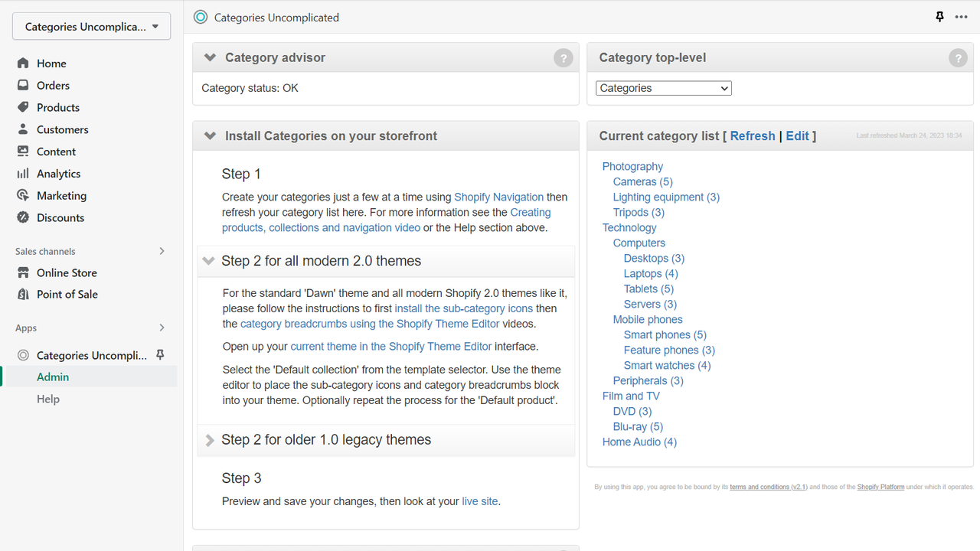980x551 pixels.
Task: Click the Products tag icon
Action: (x=23, y=107)
